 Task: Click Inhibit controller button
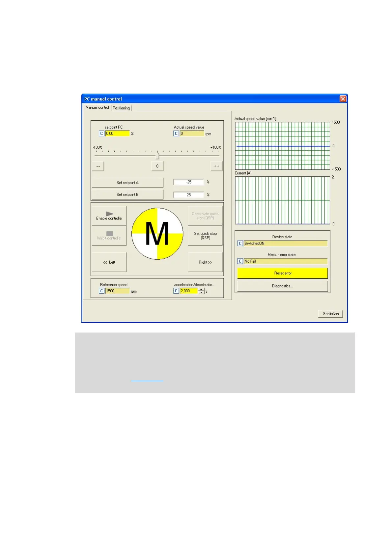tap(109, 236)
